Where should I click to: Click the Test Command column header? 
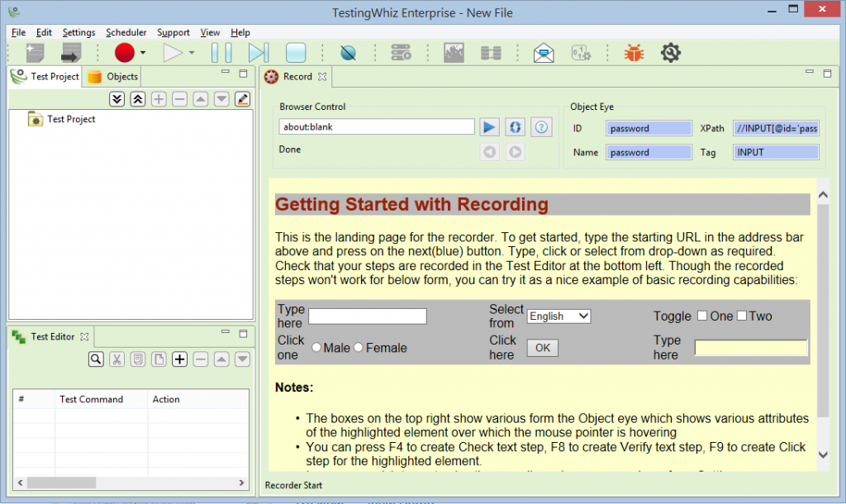pos(101,399)
